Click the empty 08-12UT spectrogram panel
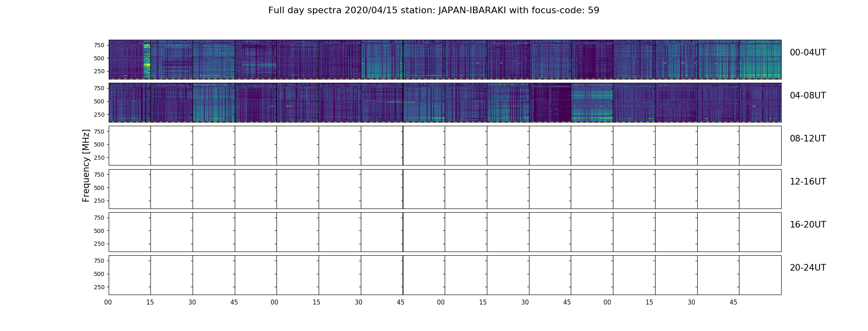The image size is (868, 331). (445, 146)
